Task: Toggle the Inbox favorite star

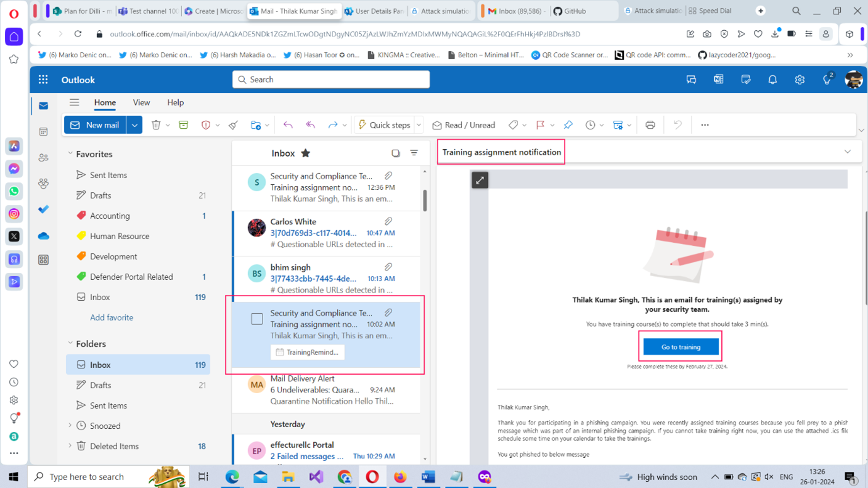Action: pos(306,153)
